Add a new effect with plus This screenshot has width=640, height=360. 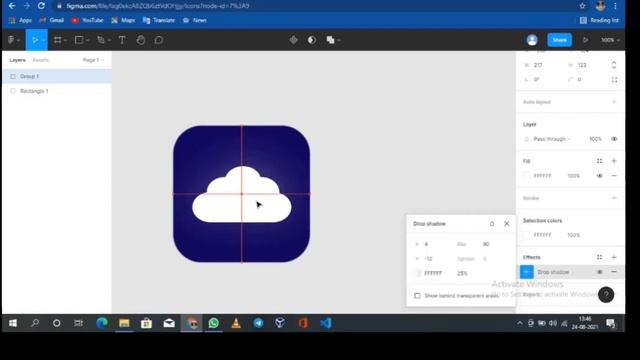pos(614,257)
